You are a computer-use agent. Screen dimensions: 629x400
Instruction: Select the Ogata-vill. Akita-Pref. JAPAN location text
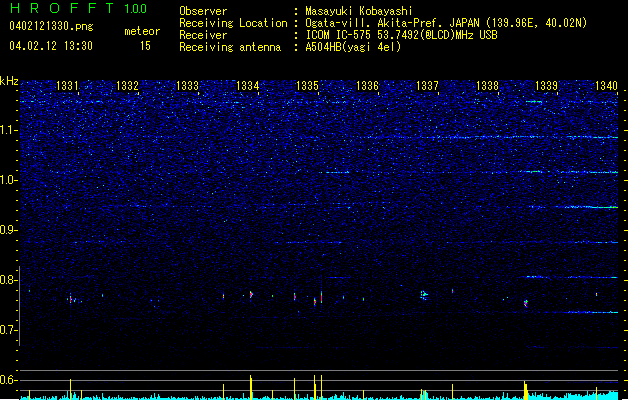point(446,23)
